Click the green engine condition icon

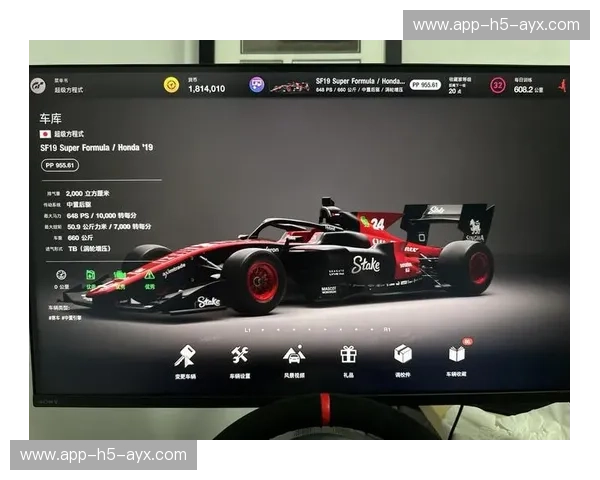[120, 274]
